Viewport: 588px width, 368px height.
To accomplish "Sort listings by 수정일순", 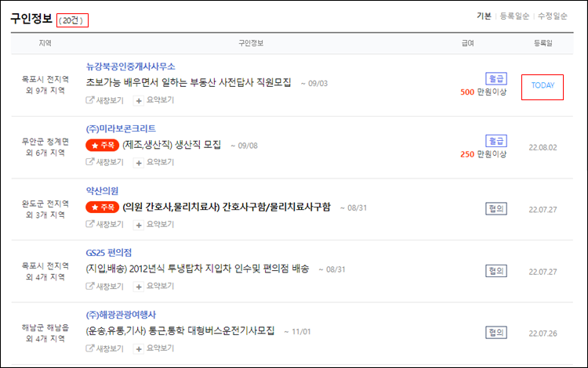I will [x=553, y=16].
